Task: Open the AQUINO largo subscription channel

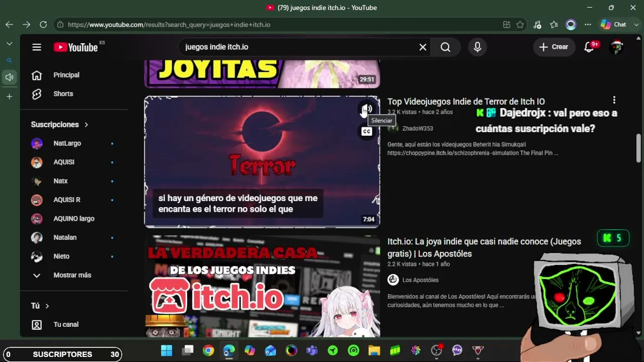Action: coord(74,219)
